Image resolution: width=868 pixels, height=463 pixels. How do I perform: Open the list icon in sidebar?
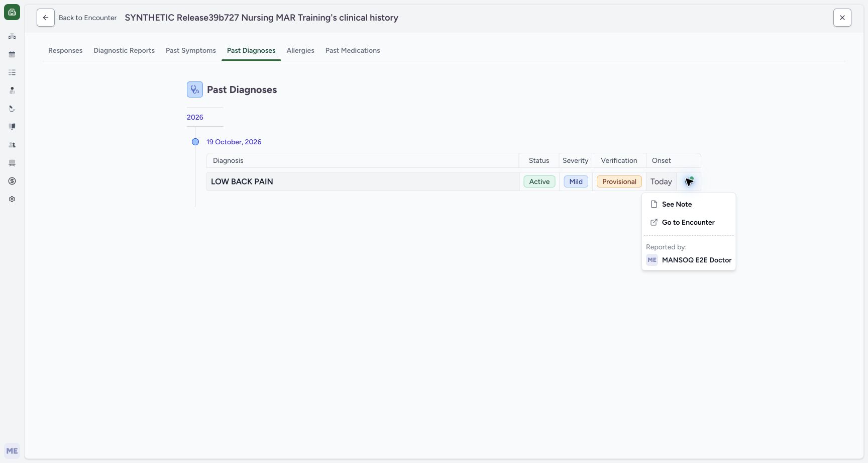(12, 72)
